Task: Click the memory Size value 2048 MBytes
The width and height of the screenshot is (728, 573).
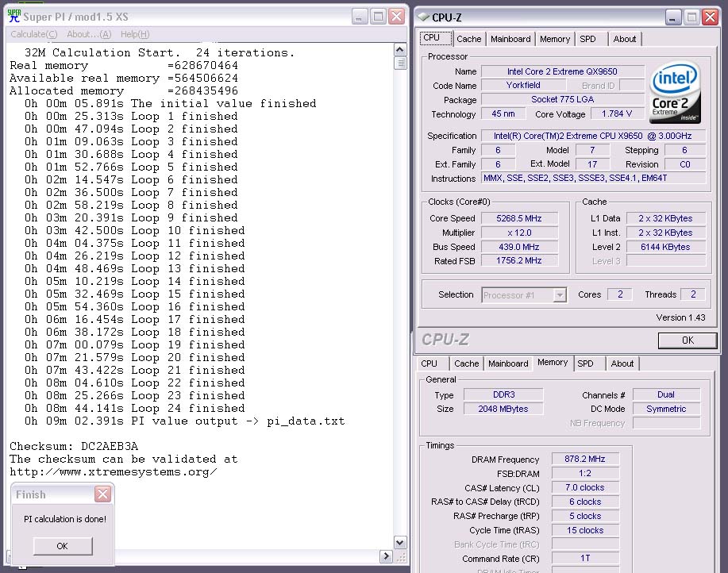Action: coord(503,410)
